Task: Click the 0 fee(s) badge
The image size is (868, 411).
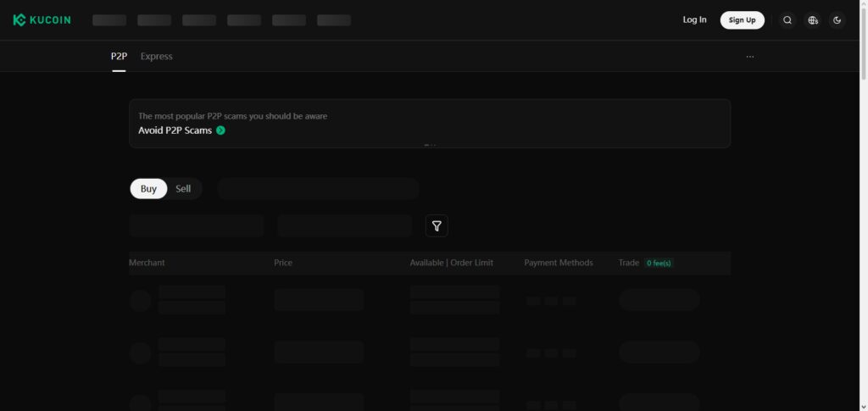Action: [x=659, y=264]
